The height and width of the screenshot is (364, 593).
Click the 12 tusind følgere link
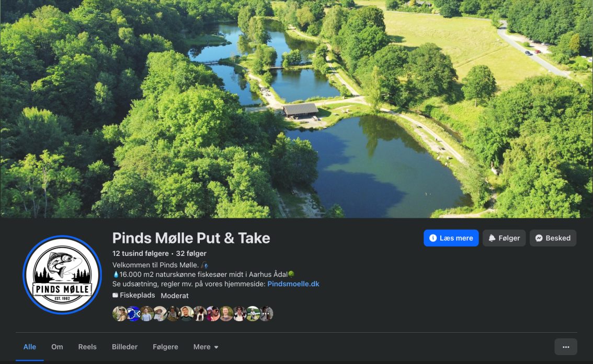141,253
